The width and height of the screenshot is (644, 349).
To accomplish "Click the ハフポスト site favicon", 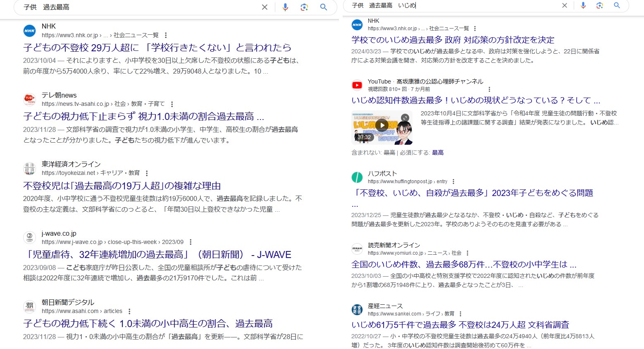I will [x=357, y=177].
